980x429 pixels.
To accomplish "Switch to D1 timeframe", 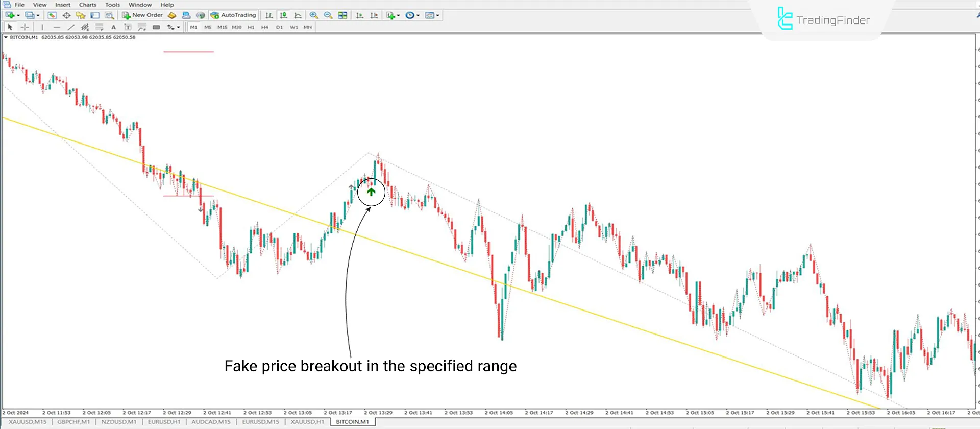I will [279, 27].
